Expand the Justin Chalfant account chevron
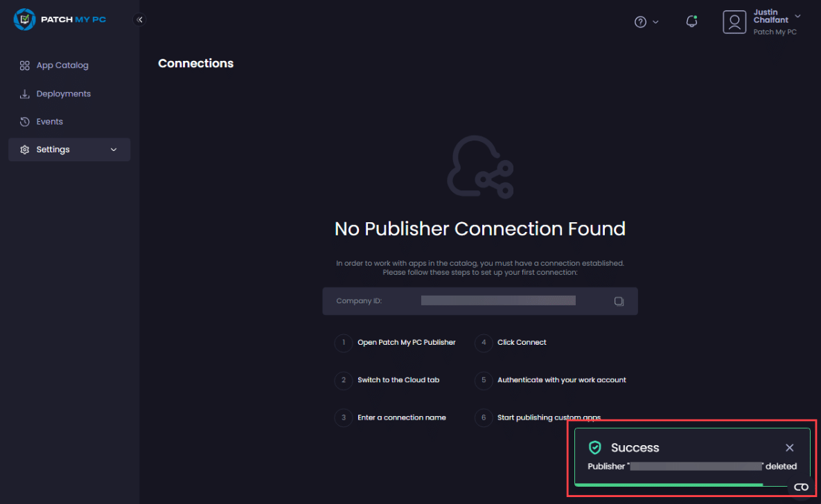Image resolution: width=821 pixels, height=504 pixels. click(x=797, y=16)
